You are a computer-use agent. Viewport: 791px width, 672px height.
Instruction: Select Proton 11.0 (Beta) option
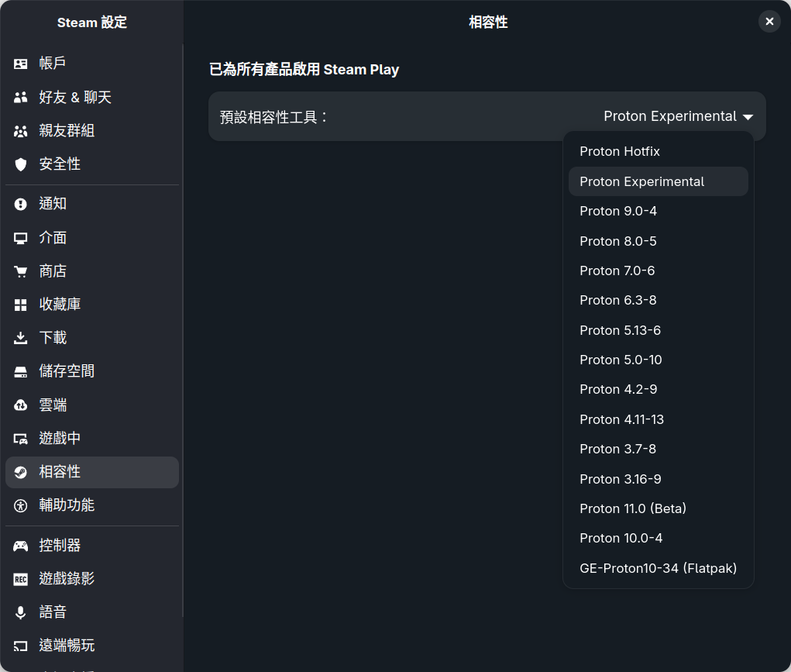[x=633, y=508]
